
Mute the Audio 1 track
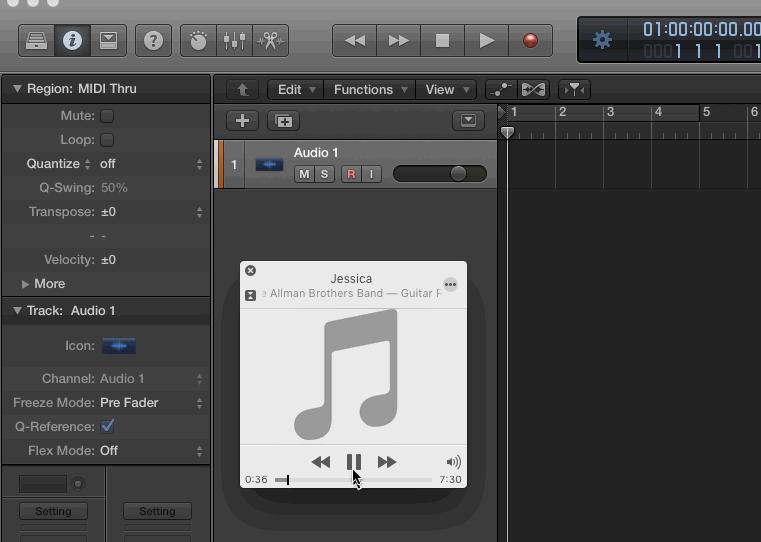pyautogui.click(x=304, y=174)
